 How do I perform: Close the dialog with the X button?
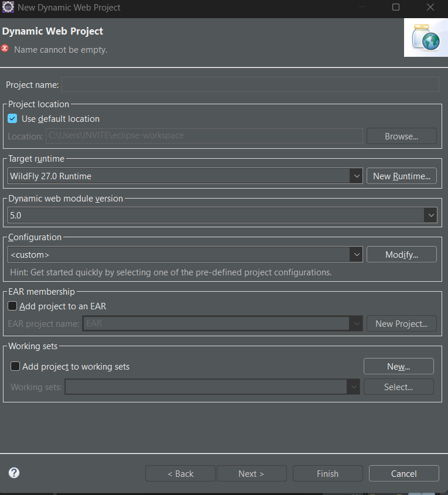pos(430,7)
